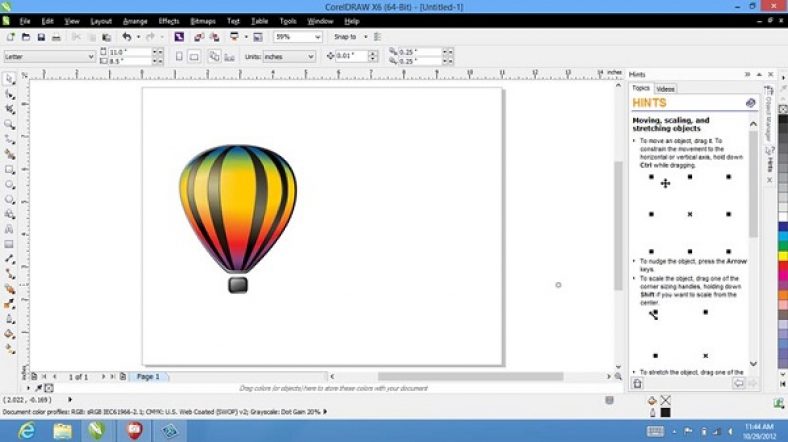Select the Page 1 tab
This screenshot has height=442, width=788.
pos(148,376)
